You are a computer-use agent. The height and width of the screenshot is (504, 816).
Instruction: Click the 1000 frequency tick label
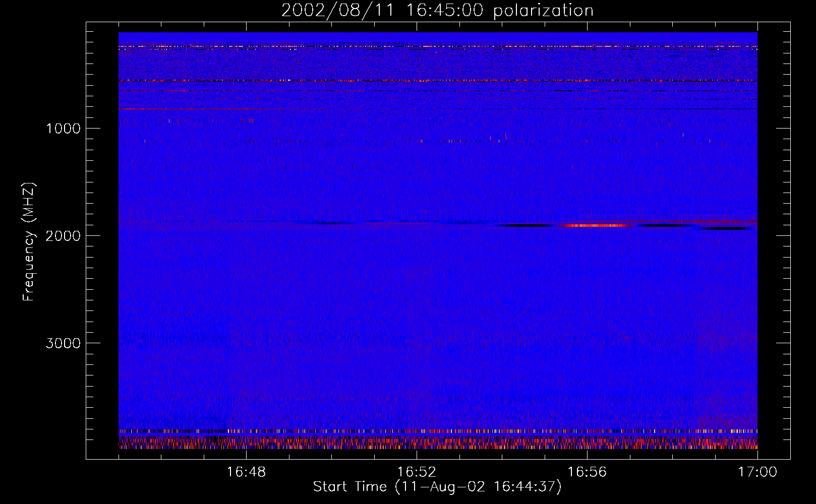click(x=63, y=129)
